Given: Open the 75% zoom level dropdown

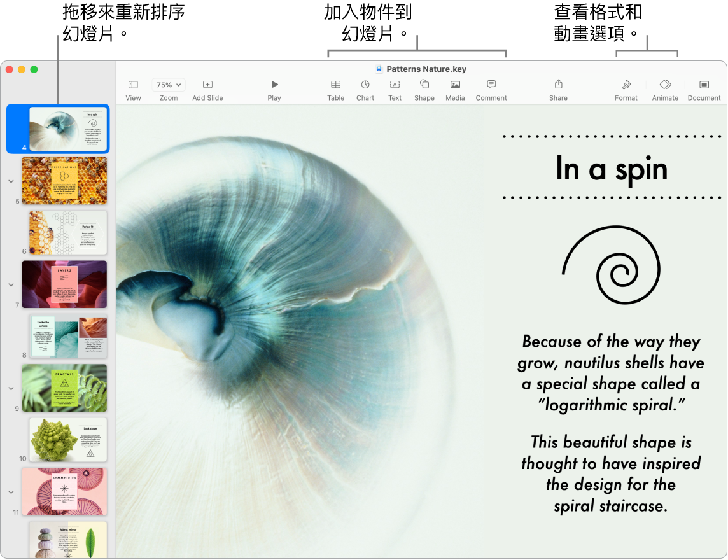Looking at the screenshot, I should pyautogui.click(x=168, y=84).
